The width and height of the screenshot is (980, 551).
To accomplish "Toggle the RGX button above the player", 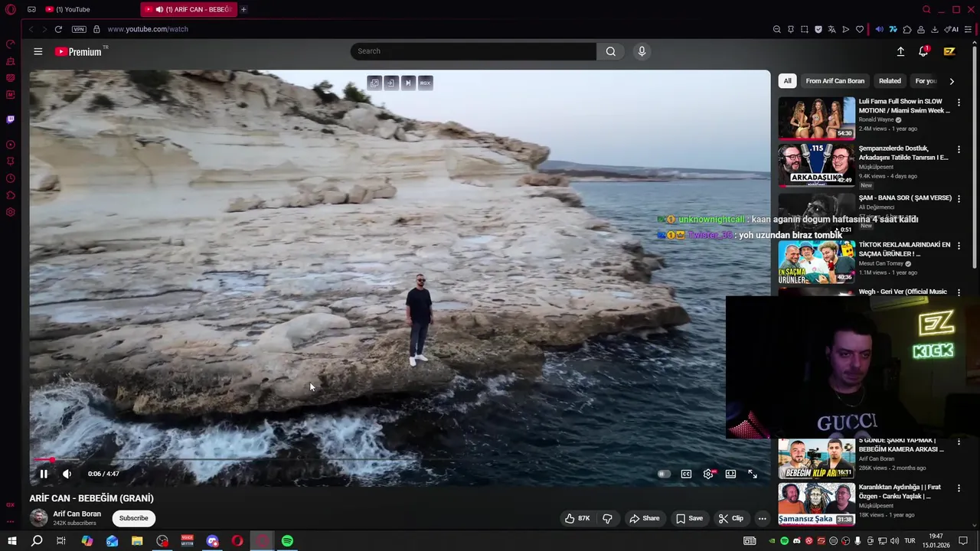I will pyautogui.click(x=425, y=83).
